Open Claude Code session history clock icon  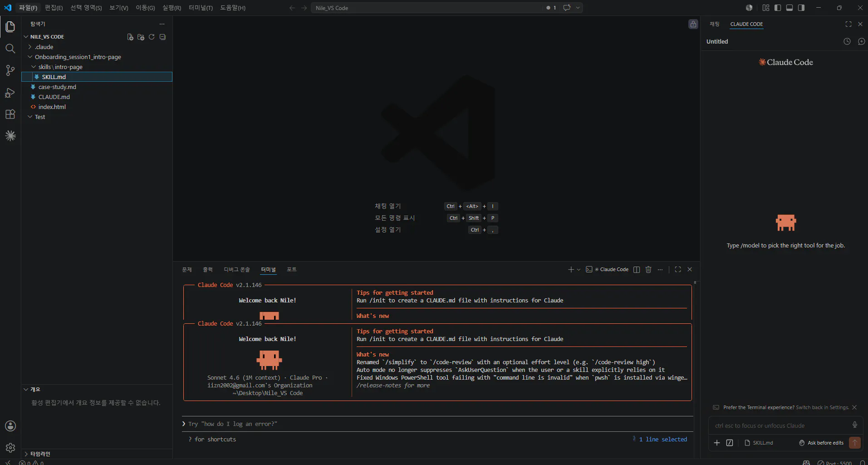[847, 41]
